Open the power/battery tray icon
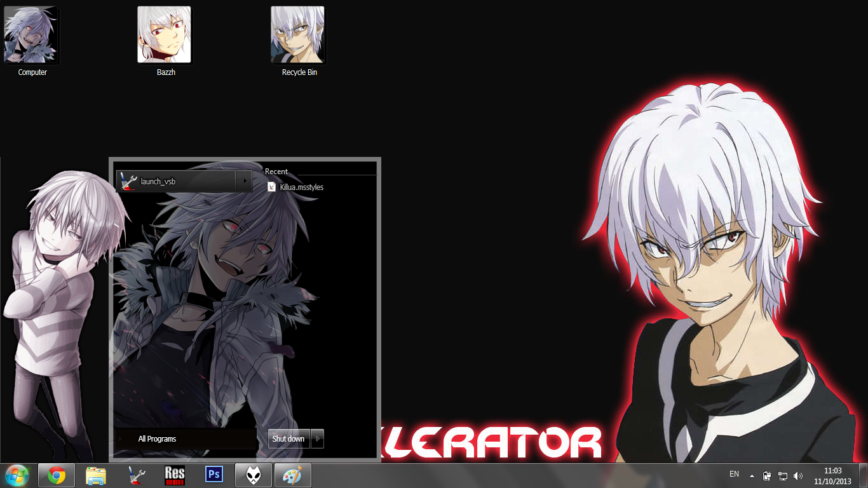The image size is (868, 488). point(768,475)
